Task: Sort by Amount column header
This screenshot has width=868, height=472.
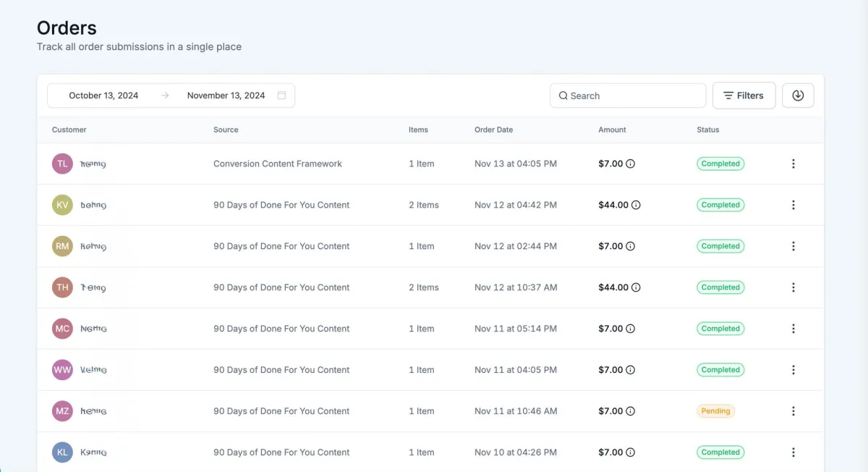Action: 612,130
